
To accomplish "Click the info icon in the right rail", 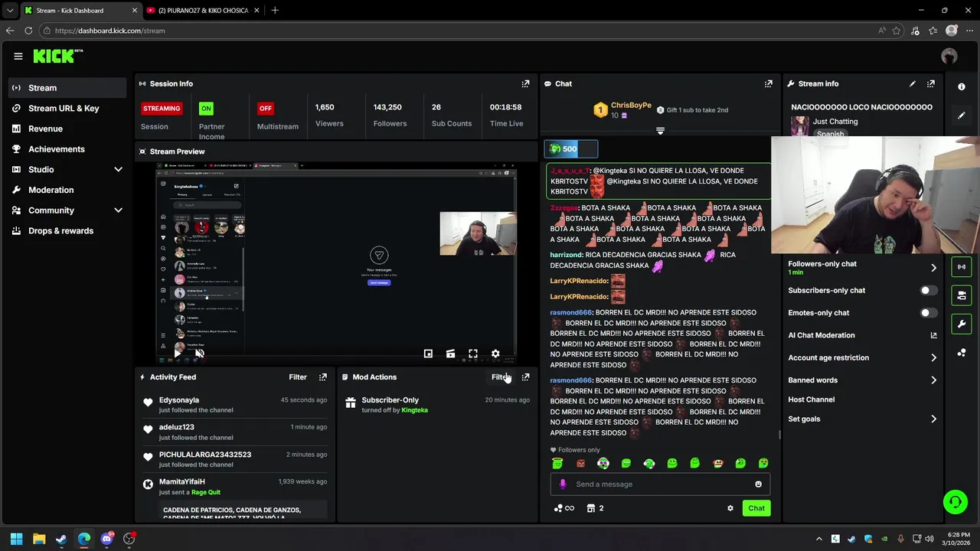I will point(962,86).
